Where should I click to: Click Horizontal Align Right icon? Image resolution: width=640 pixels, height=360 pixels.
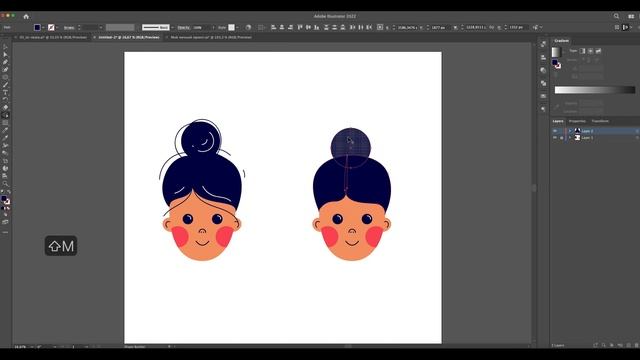[x=290, y=27]
